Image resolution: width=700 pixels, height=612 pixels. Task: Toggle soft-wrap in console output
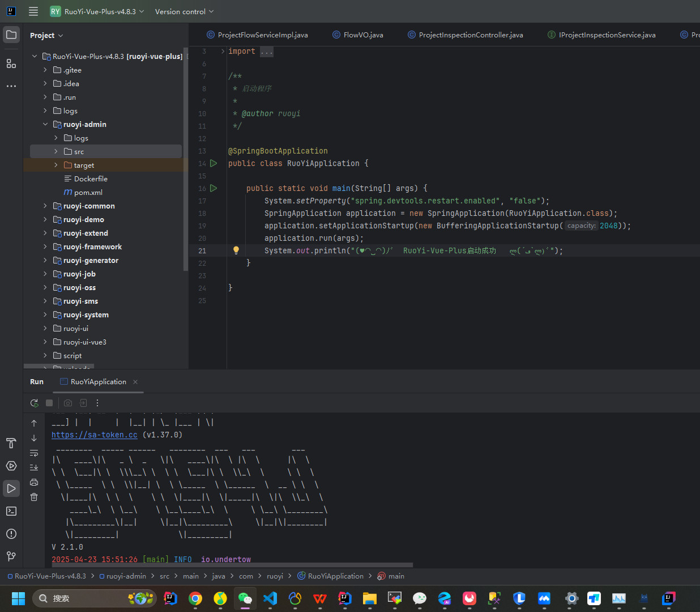tap(34, 453)
